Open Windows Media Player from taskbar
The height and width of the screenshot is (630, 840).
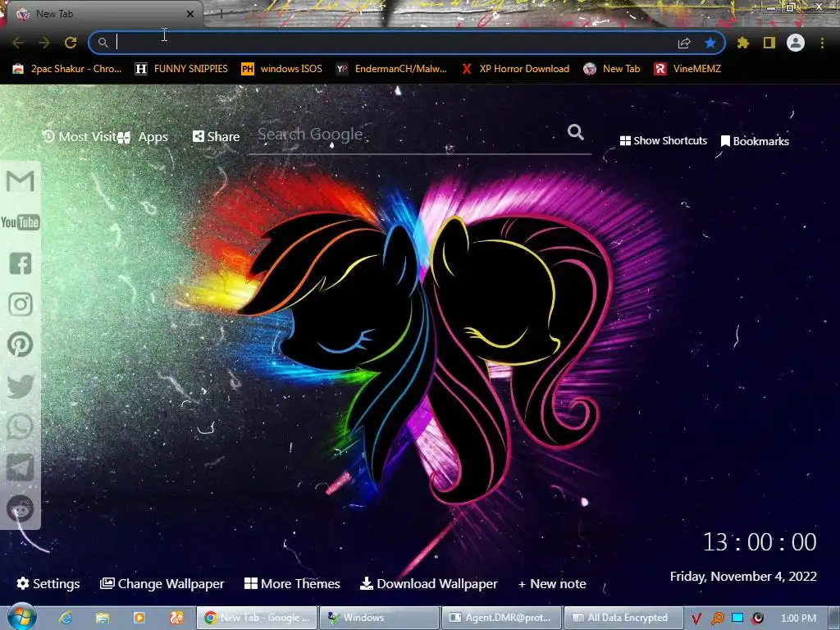coord(139,618)
